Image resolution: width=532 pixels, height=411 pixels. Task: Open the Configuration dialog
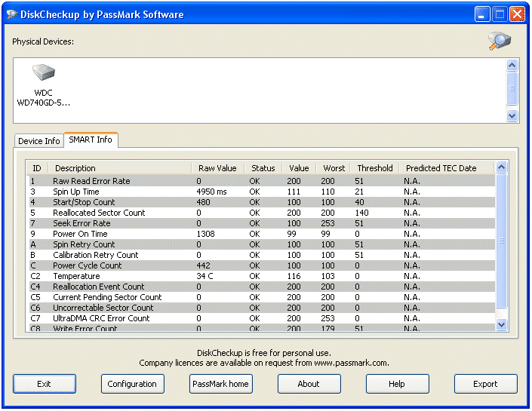[x=132, y=384]
